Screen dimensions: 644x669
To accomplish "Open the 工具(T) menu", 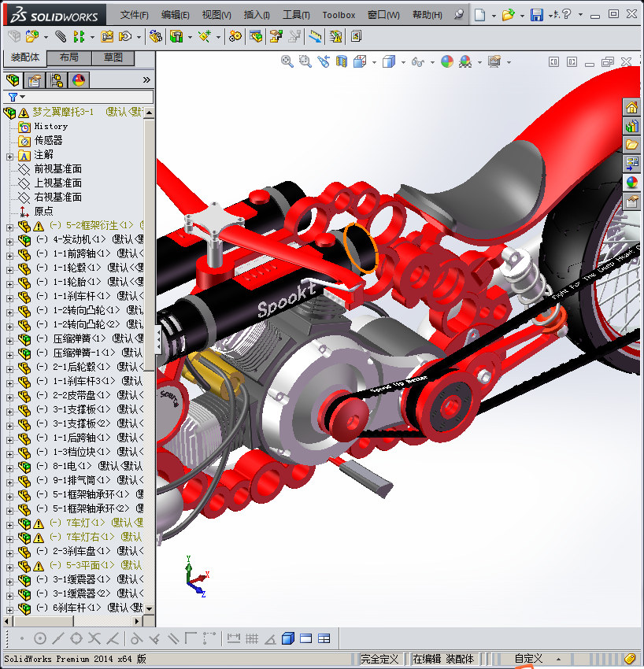I will pyautogui.click(x=296, y=15).
